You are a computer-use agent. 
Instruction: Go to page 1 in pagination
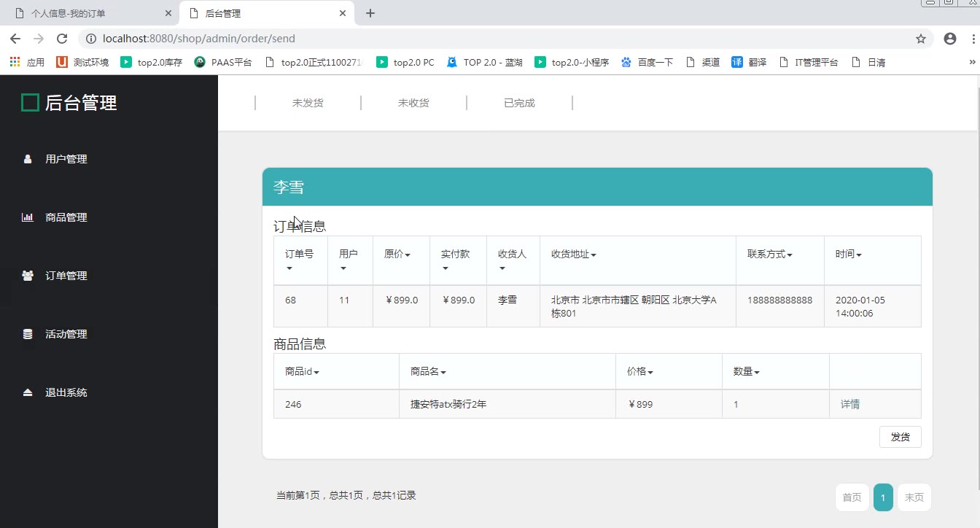click(x=882, y=497)
